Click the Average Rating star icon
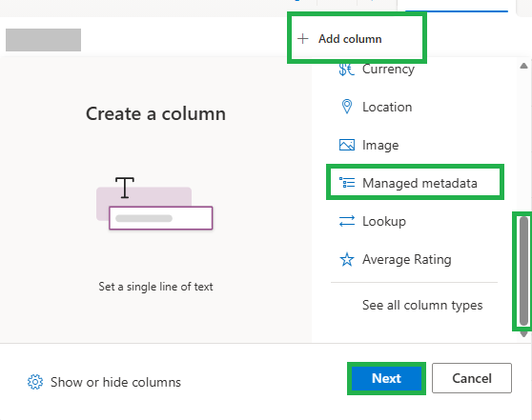This screenshot has width=532, height=420. pyautogui.click(x=347, y=260)
